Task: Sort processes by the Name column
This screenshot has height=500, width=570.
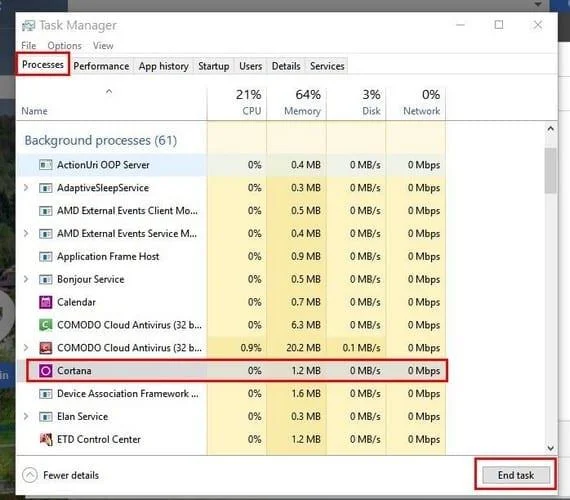Action: 111,104
